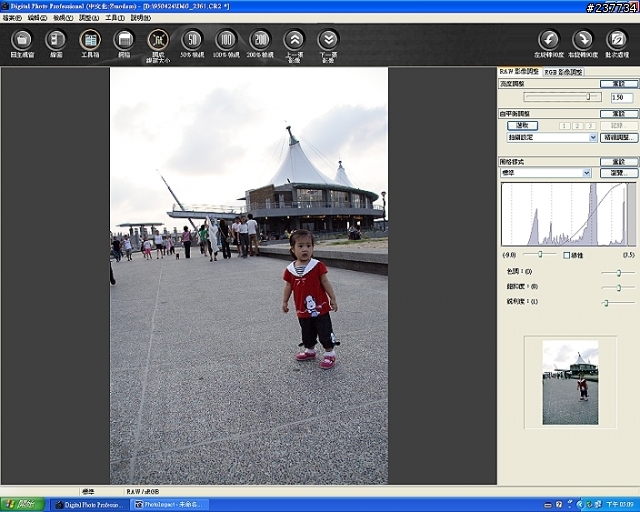Toggle the linear checkbox under histogram
This screenshot has width=640, height=512.
click(566, 255)
